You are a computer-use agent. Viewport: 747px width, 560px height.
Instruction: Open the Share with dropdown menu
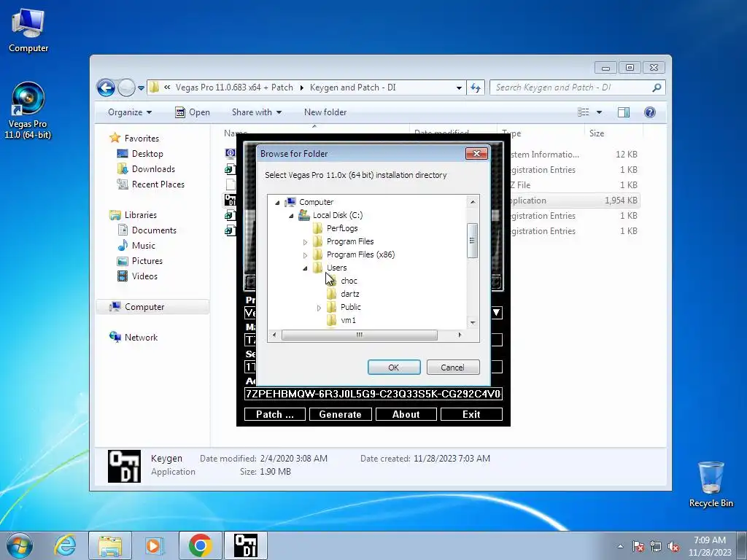coord(257,112)
